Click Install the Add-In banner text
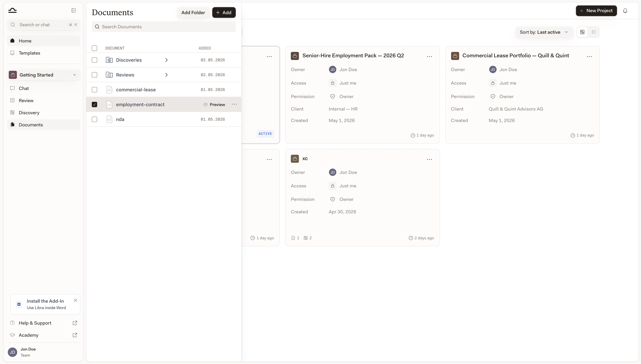This screenshot has height=364, width=641. [x=45, y=301]
